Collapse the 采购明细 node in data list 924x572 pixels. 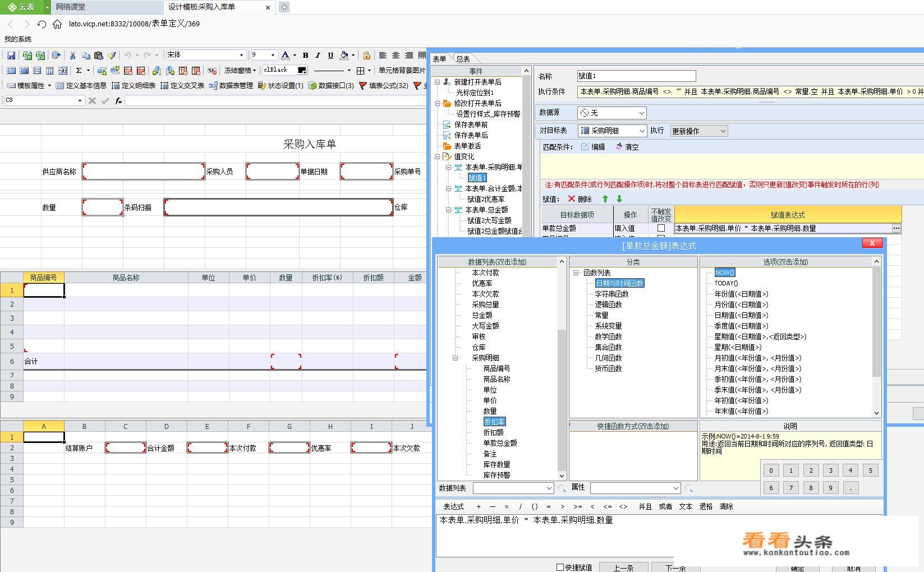pos(455,358)
